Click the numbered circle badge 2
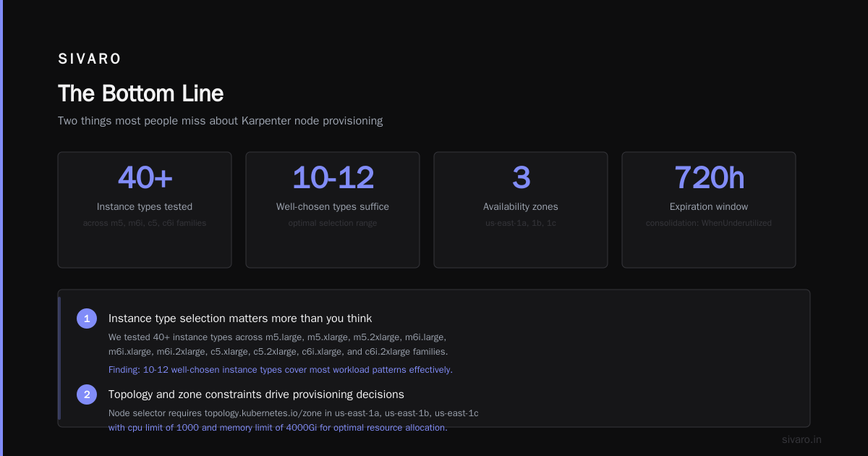 [x=87, y=394]
